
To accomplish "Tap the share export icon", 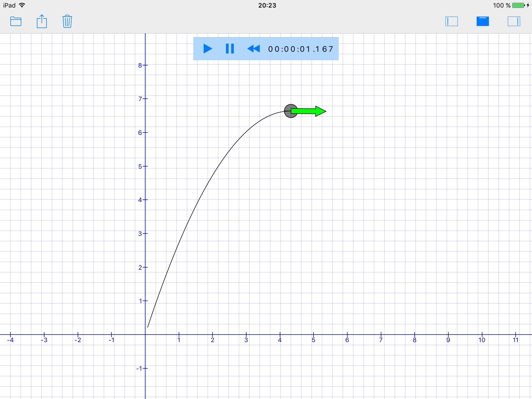I will click(x=42, y=21).
